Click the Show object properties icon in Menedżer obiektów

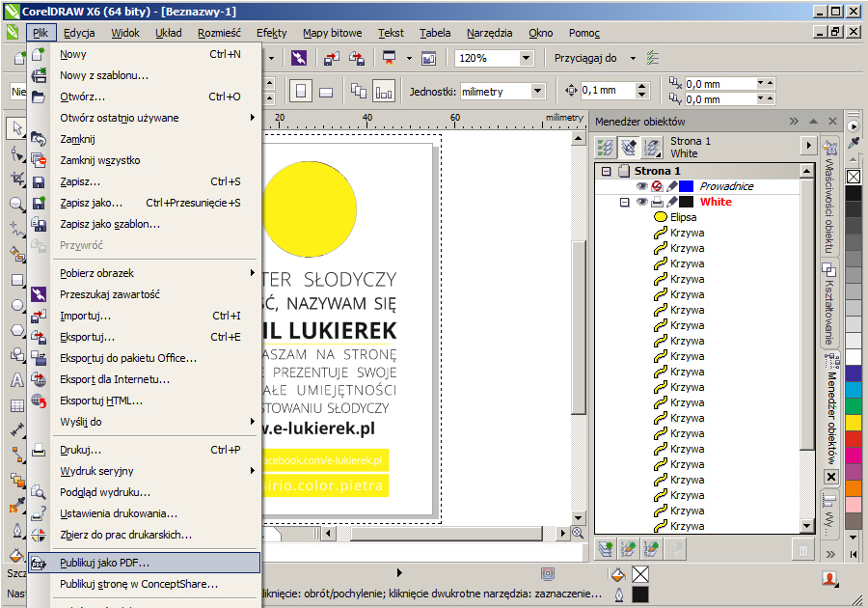[606, 148]
